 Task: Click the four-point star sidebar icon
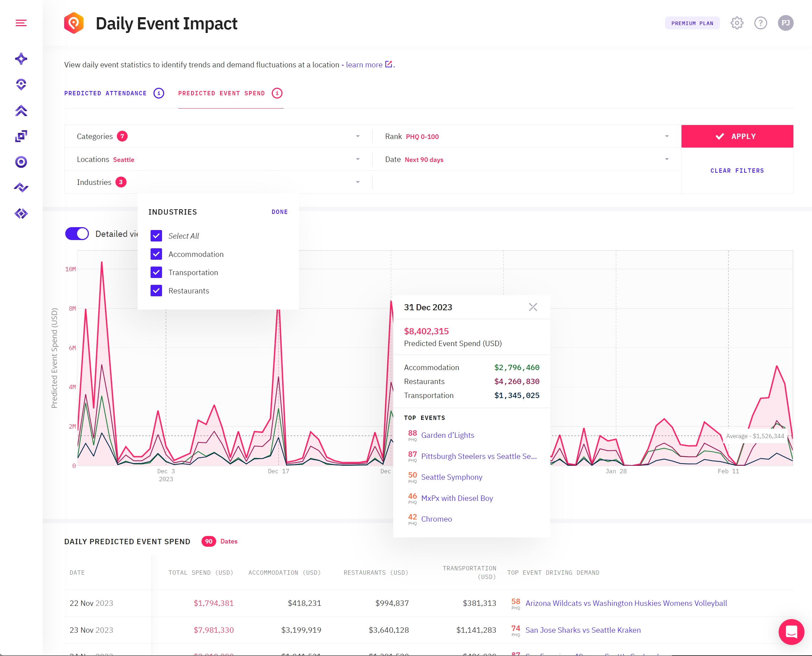[x=21, y=59]
